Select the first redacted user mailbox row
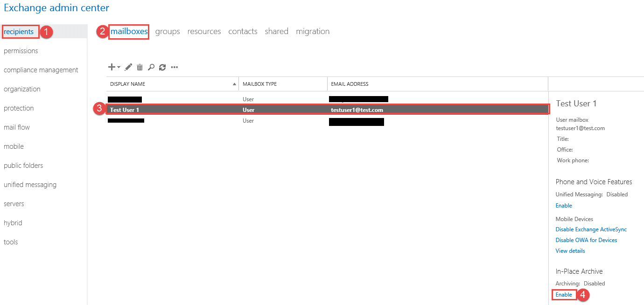Screen dimensions: 644x305 point(328,99)
